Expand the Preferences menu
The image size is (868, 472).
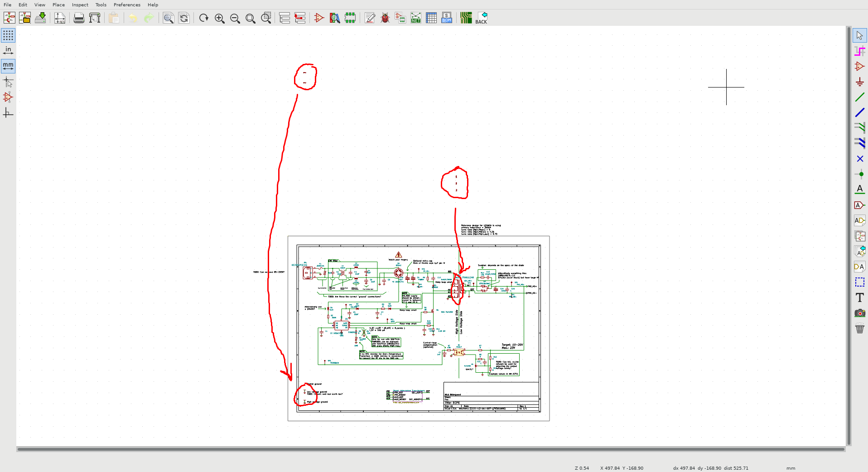point(127,5)
